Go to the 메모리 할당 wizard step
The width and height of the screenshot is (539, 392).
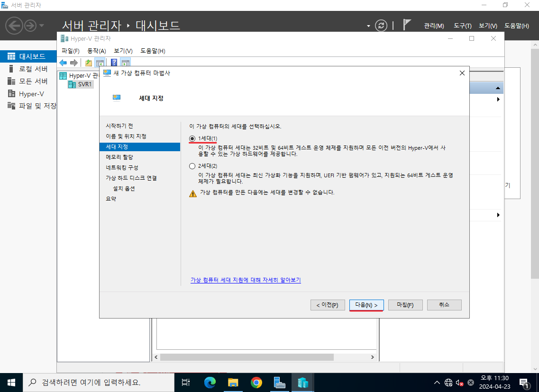(x=119, y=157)
